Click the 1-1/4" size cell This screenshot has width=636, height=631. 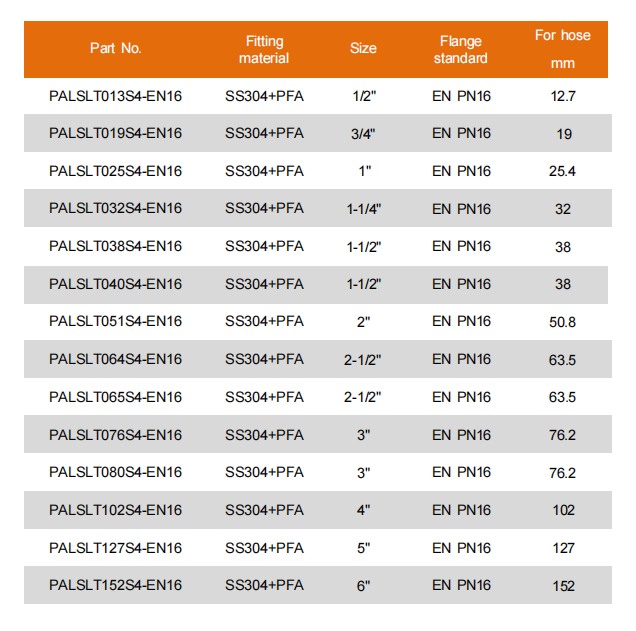pyautogui.click(x=363, y=209)
